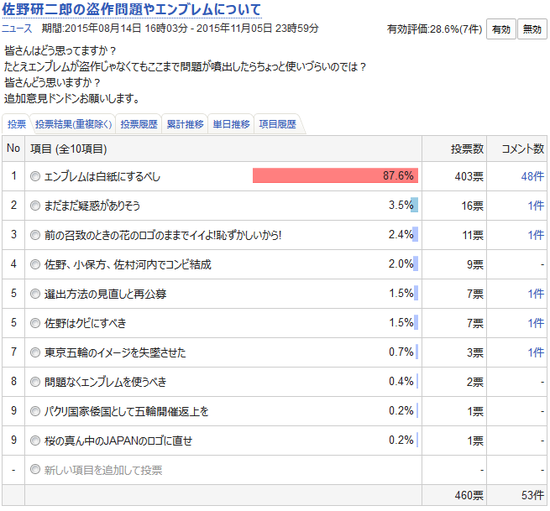Select radio option まだまだ疑惑がありそう
The width and height of the screenshot is (550, 511).
(x=35, y=206)
